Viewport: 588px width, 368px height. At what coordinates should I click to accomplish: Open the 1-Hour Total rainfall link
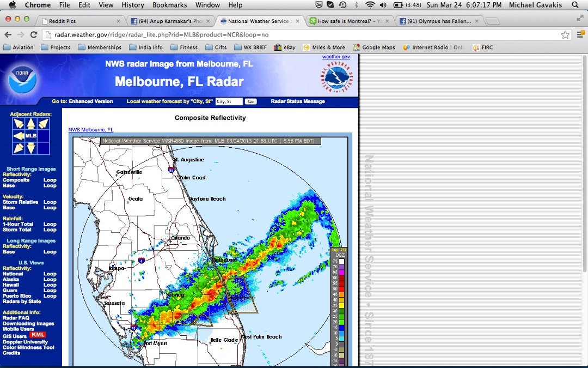[x=17, y=224]
